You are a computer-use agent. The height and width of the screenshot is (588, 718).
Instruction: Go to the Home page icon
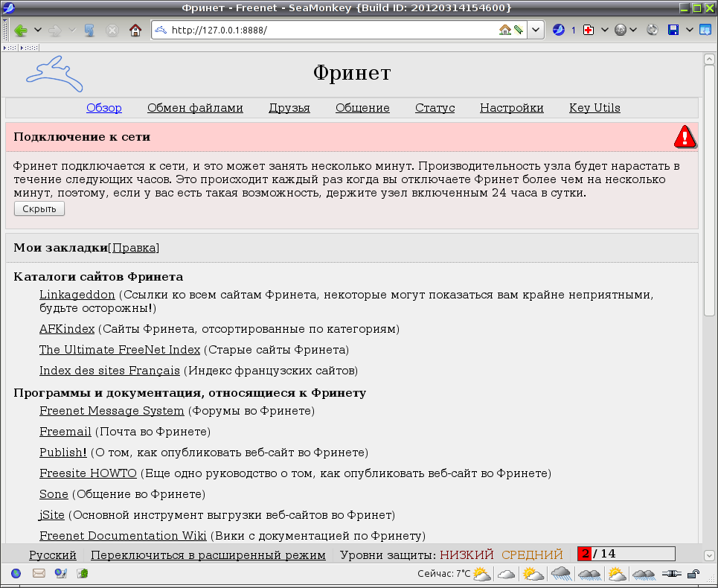point(135,31)
